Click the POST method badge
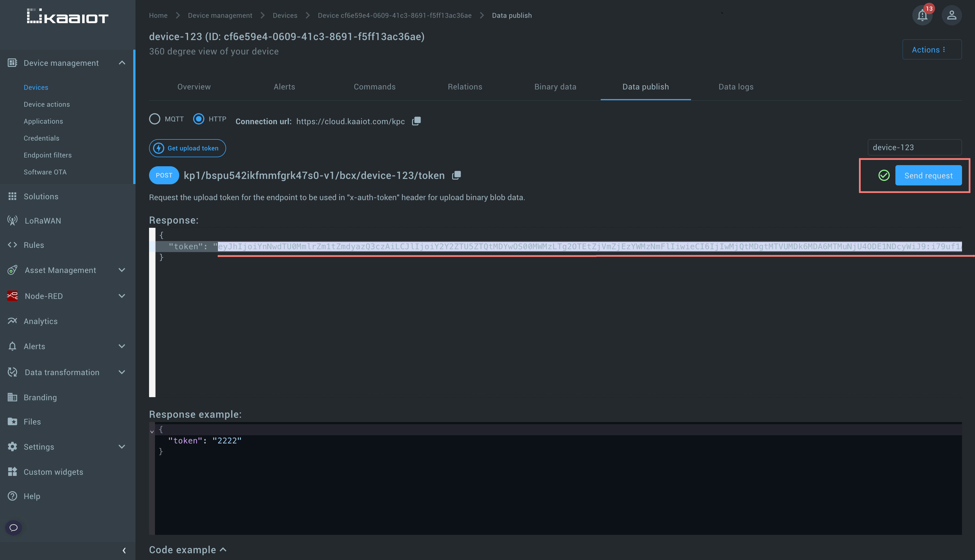Image resolution: width=975 pixels, height=560 pixels. [x=164, y=175]
